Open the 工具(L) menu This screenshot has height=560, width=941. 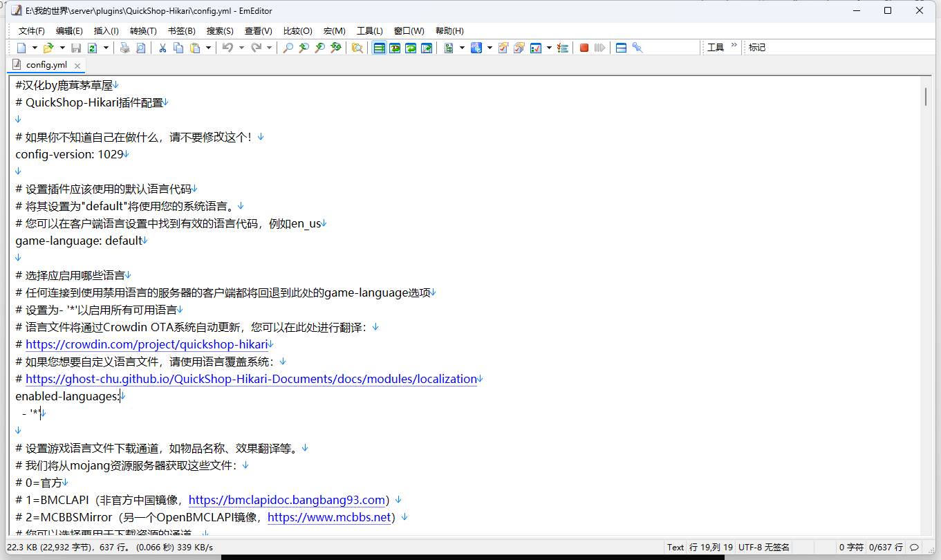(370, 31)
